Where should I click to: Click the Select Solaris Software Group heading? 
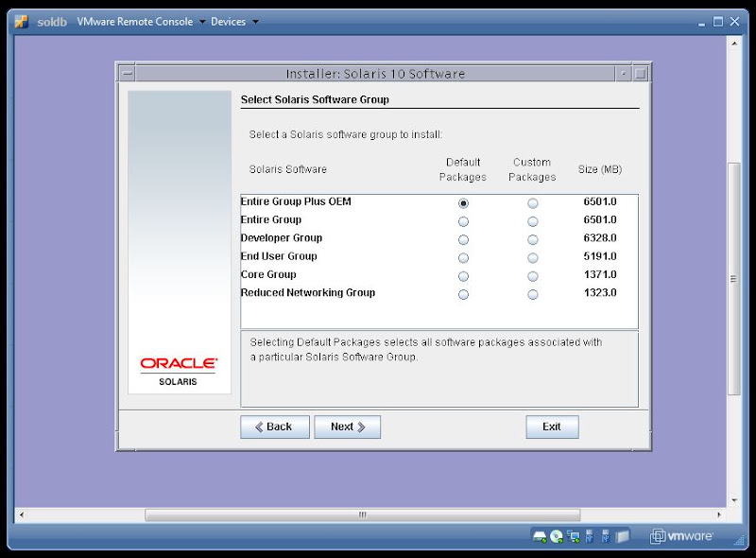pos(315,100)
